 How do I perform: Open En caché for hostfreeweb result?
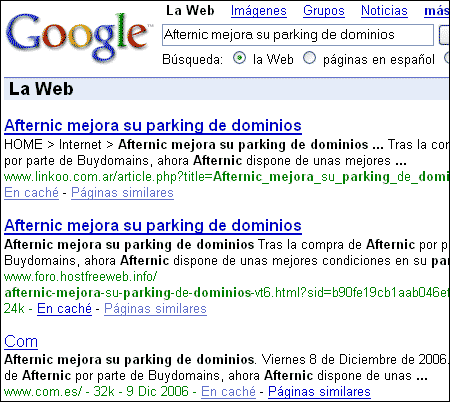point(64,309)
